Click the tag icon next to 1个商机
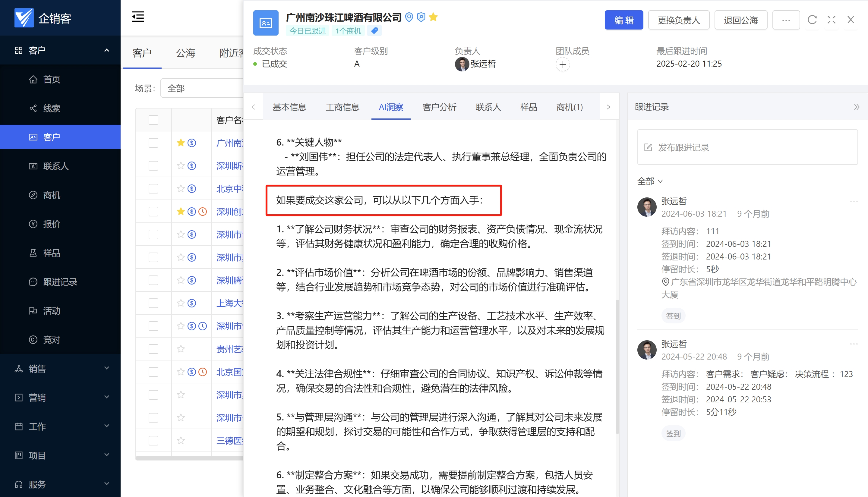This screenshot has width=868, height=497. point(374,30)
